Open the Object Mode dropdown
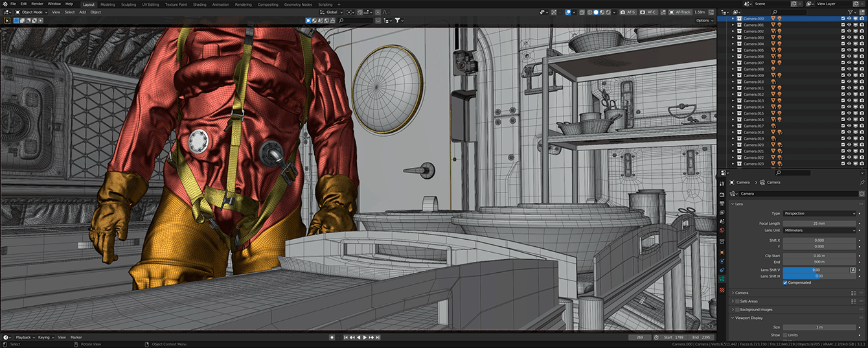868x348 pixels. pyautogui.click(x=32, y=12)
